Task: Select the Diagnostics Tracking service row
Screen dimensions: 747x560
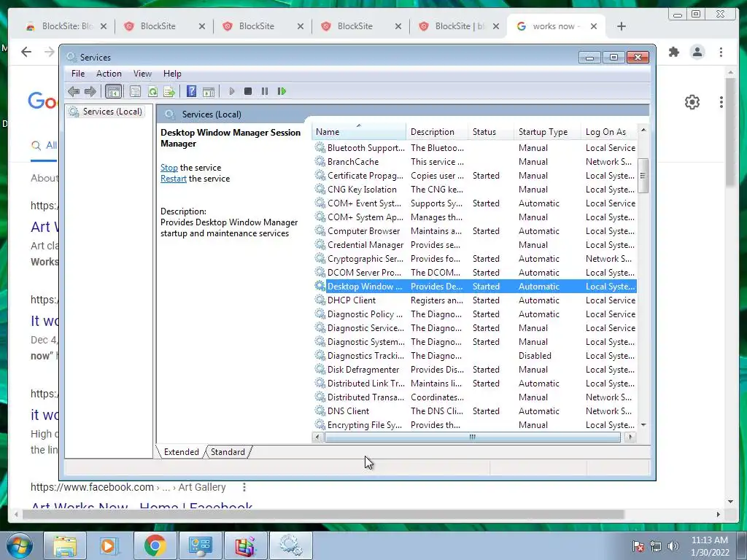Action: 475,356
